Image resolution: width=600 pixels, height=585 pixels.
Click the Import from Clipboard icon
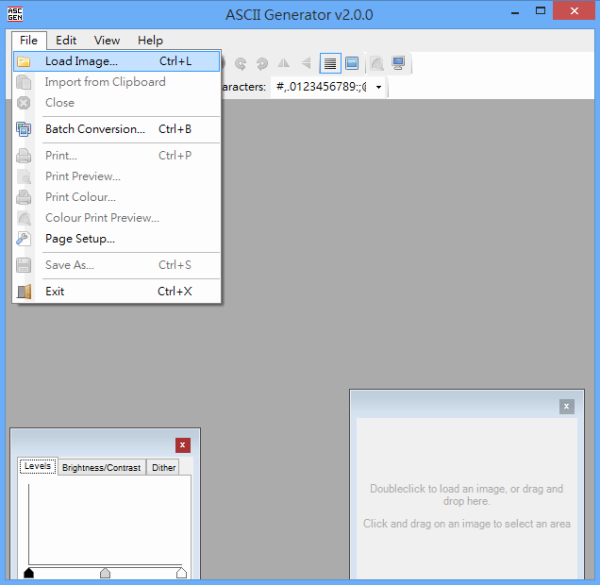tap(24, 82)
